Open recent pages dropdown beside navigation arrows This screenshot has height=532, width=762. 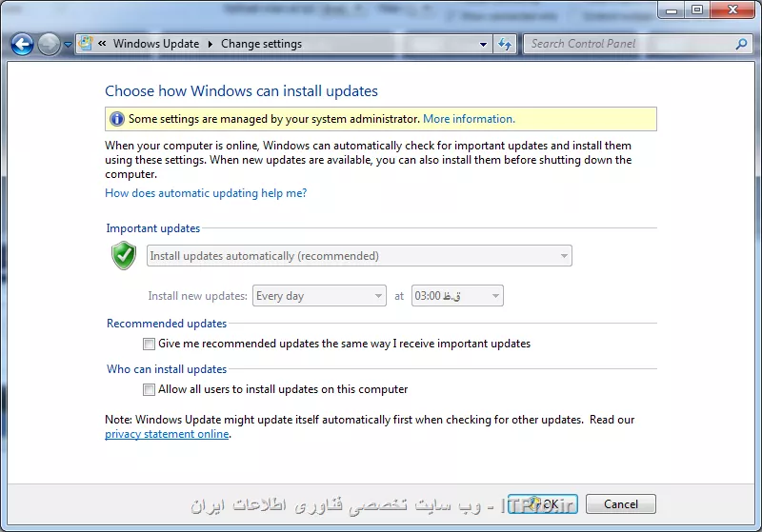pos(68,45)
